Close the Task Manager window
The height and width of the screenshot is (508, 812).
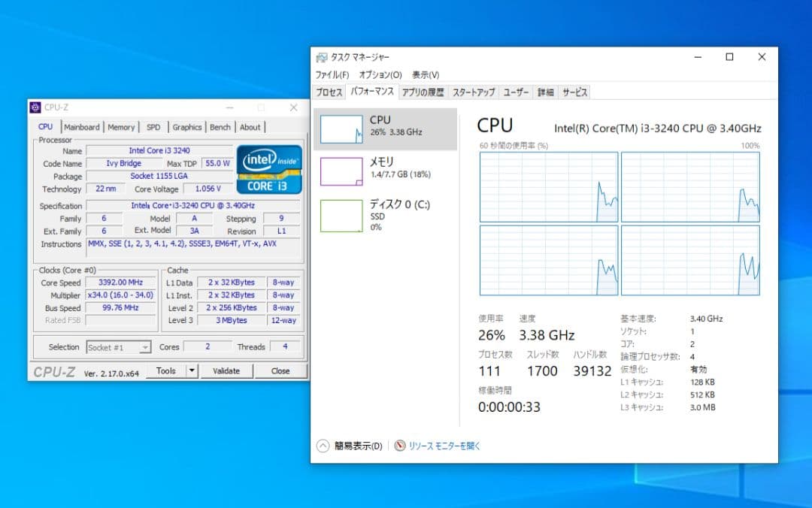pos(762,57)
